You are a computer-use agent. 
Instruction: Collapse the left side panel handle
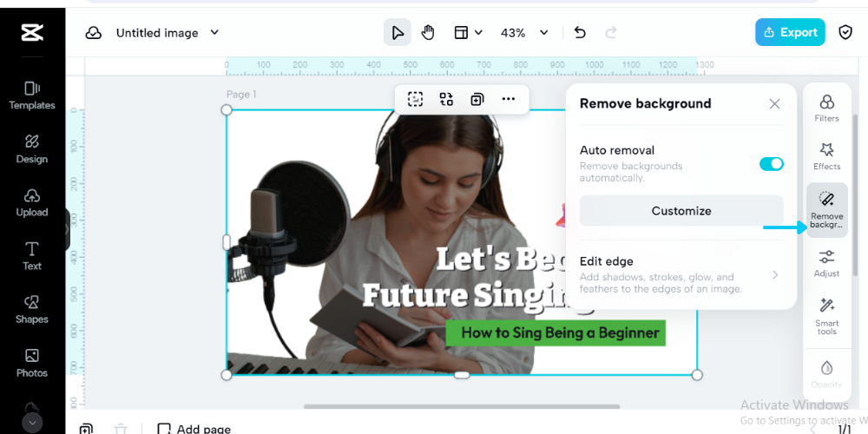[68, 229]
